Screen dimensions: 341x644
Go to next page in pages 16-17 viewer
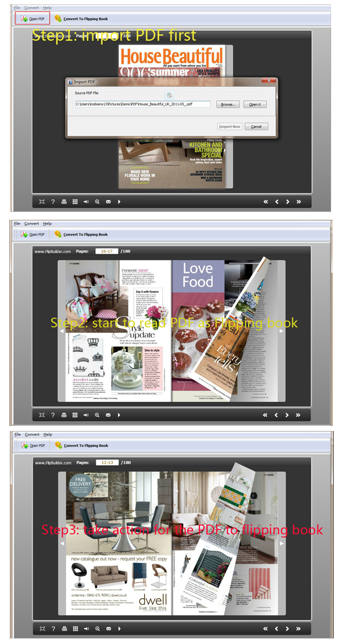[x=288, y=415]
